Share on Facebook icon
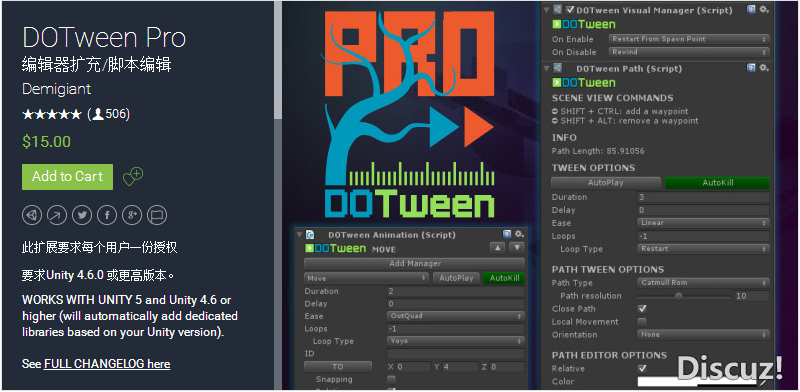Viewport: 800px width, 392px height. [107, 215]
